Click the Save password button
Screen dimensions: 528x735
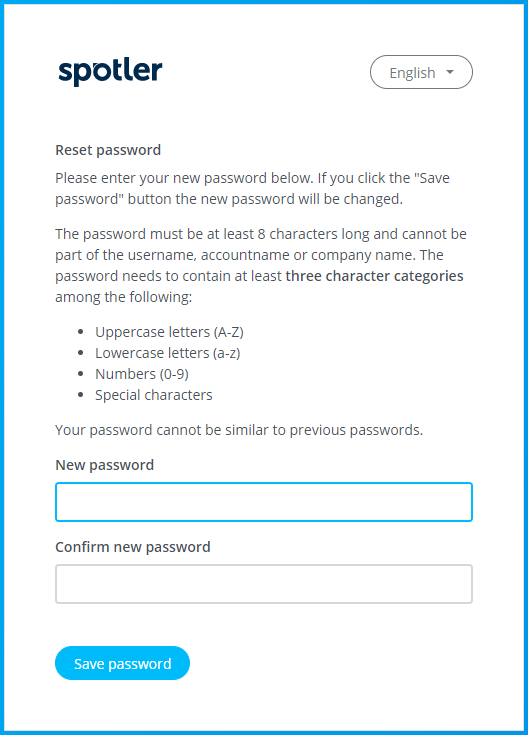click(122, 663)
